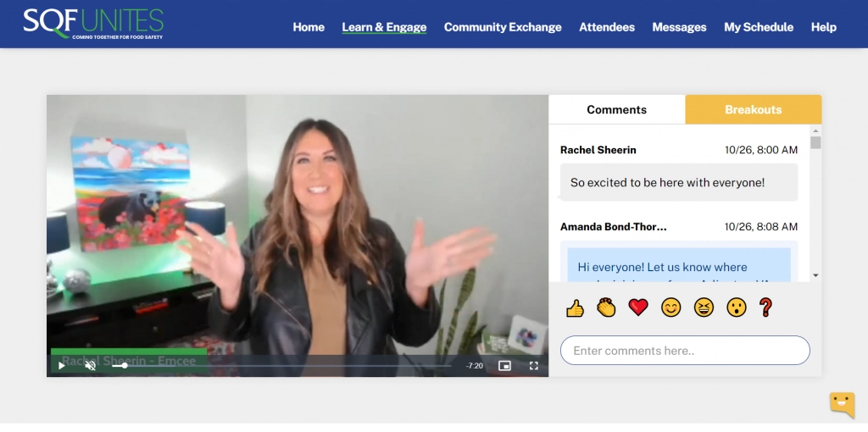
Task: Click the "So excited to be here" comment
Action: pos(679,182)
